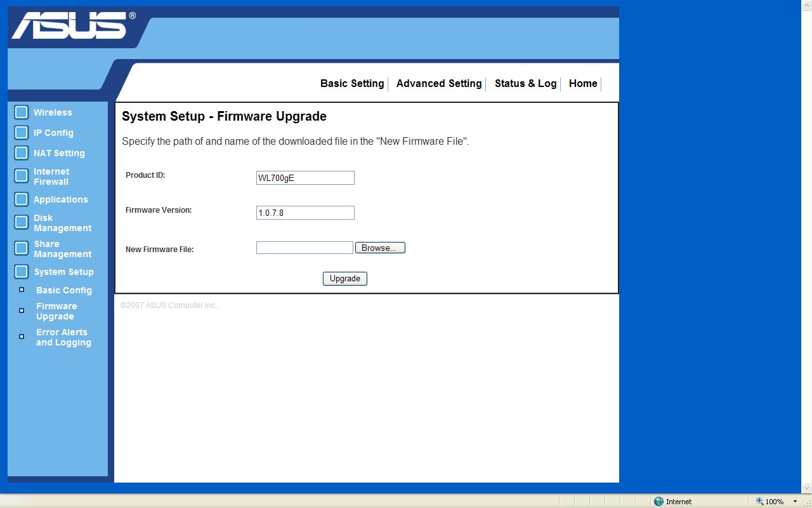Click the System Setup square icon
This screenshot has height=508, width=812.
coord(22,272)
